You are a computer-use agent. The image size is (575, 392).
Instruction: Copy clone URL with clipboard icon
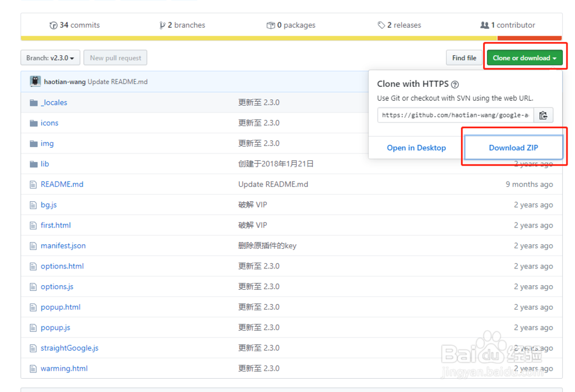[543, 115]
